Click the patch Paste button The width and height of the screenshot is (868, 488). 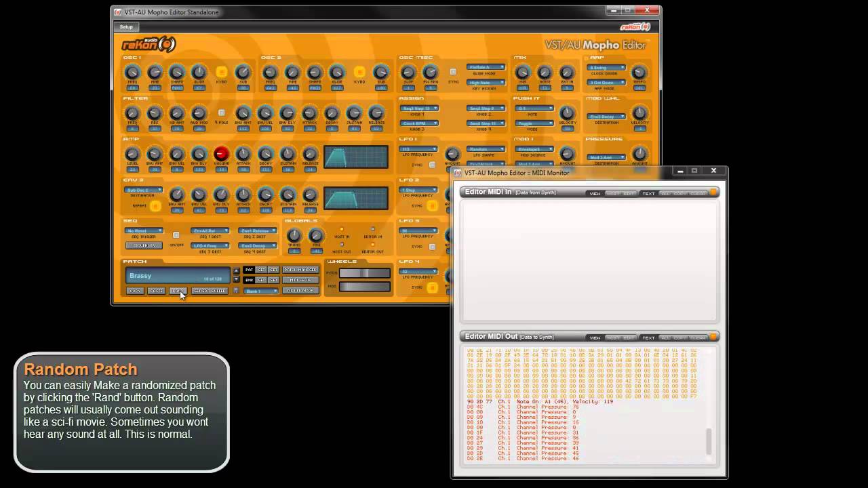(x=156, y=291)
